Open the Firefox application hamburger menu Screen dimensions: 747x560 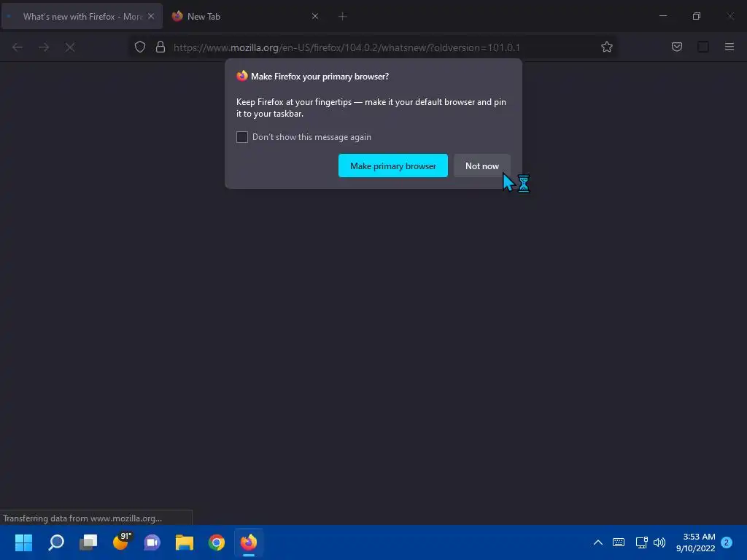(x=729, y=47)
